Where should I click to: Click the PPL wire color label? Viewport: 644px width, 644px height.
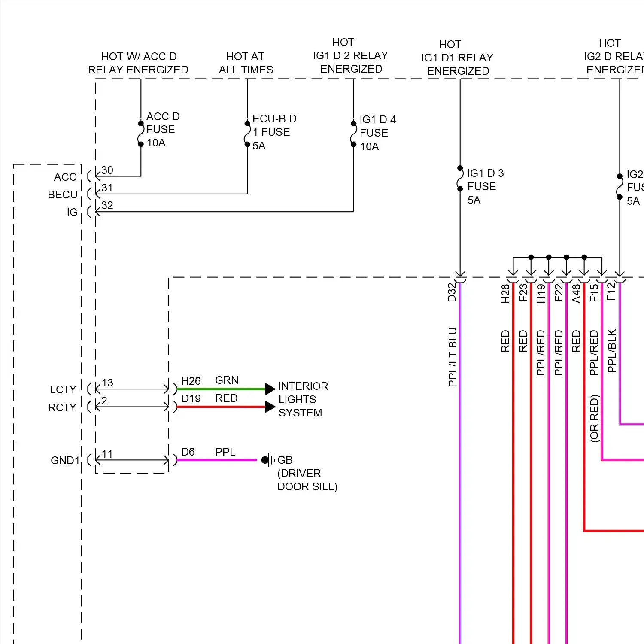pyautogui.click(x=225, y=452)
